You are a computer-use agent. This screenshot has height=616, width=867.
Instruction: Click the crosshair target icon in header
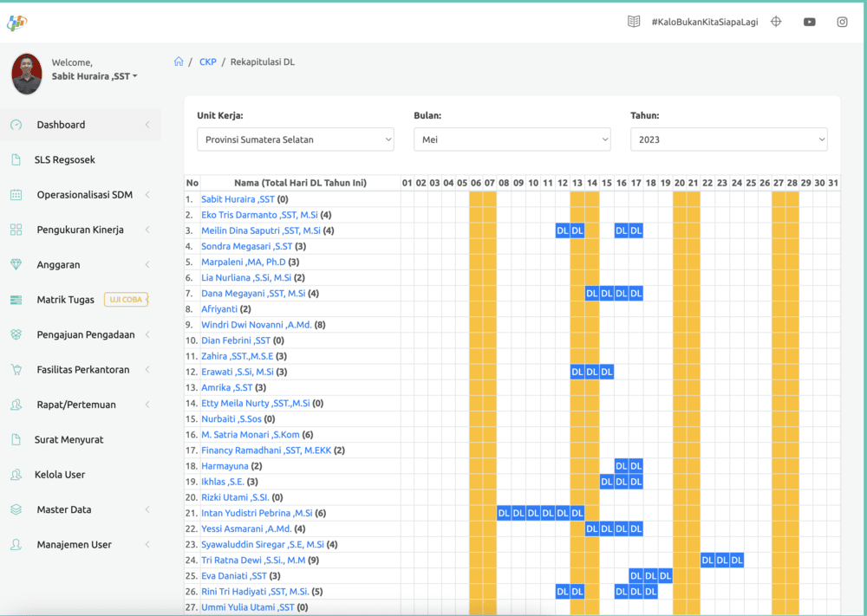click(776, 22)
